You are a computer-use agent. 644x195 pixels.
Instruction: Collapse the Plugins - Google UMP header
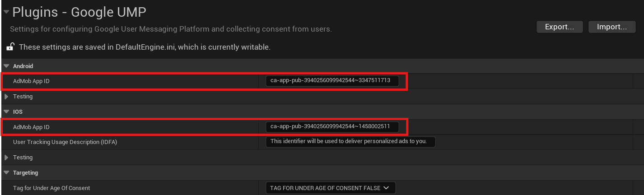tap(6, 13)
